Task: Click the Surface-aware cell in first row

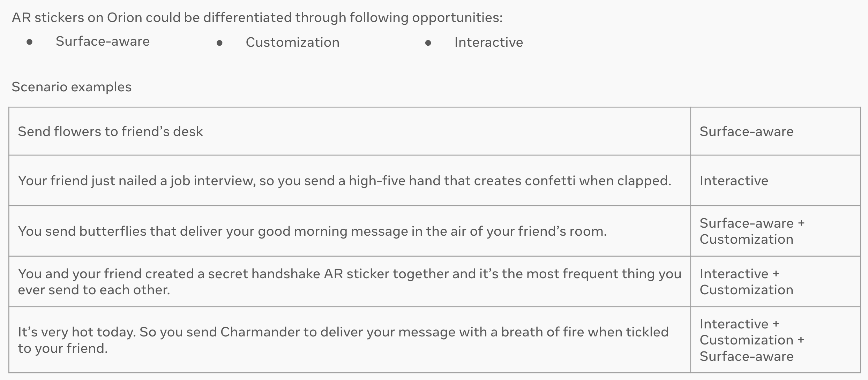Action: point(776,131)
